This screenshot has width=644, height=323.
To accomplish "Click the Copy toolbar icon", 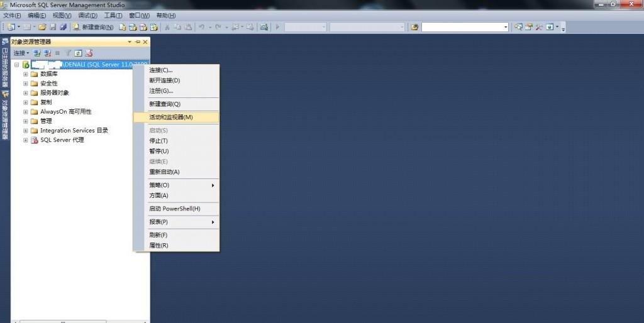I will (177, 27).
